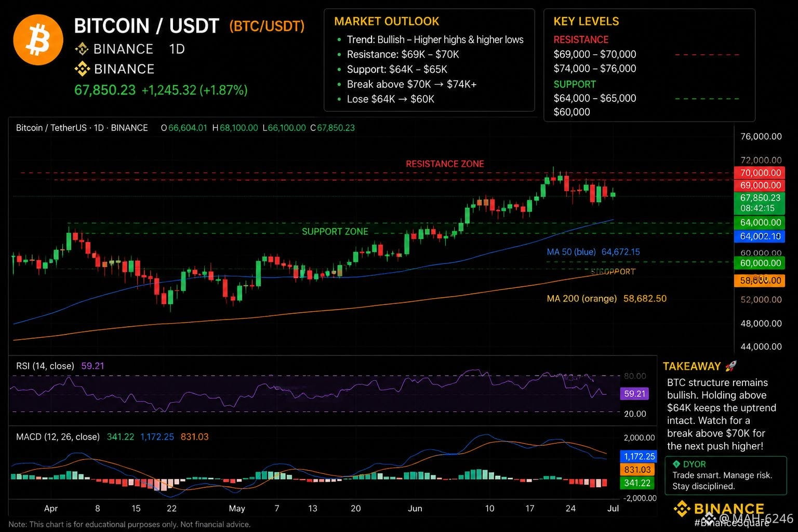Click the MARKET OUTLOOK heading

coord(387,21)
